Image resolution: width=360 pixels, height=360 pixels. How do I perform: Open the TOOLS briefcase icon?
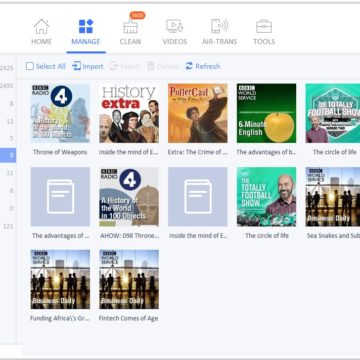(x=264, y=26)
